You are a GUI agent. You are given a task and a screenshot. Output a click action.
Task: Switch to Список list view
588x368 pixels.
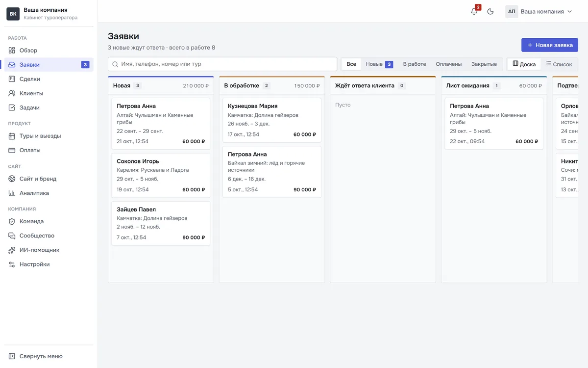point(559,64)
